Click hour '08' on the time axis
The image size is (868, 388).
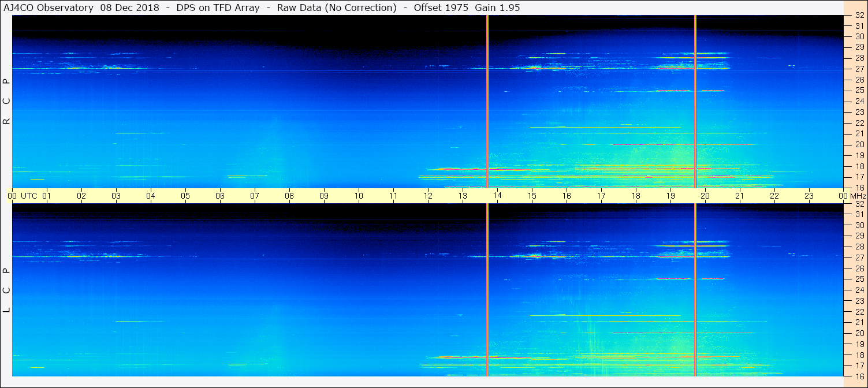(x=289, y=196)
